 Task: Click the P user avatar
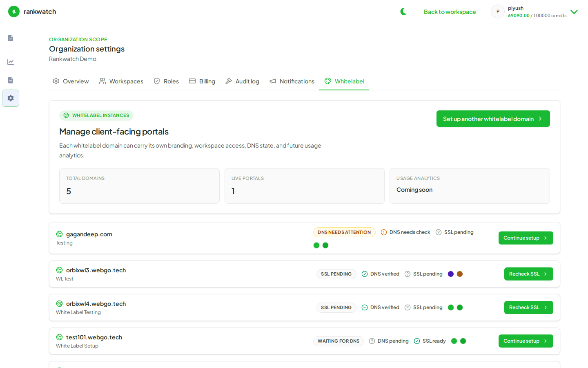pyautogui.click(x=498, y=11)
